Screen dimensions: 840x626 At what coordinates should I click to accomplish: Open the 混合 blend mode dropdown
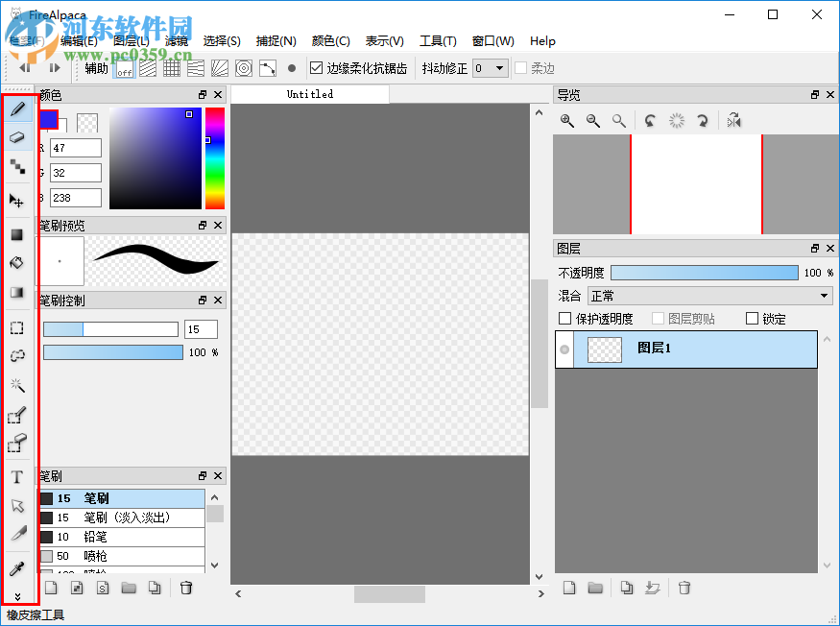point(708,296)
